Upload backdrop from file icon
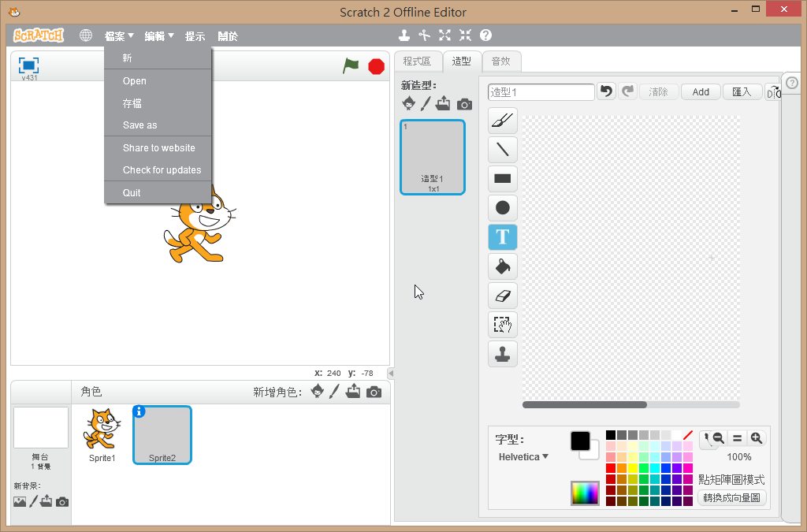 click(x=46, y=500)
